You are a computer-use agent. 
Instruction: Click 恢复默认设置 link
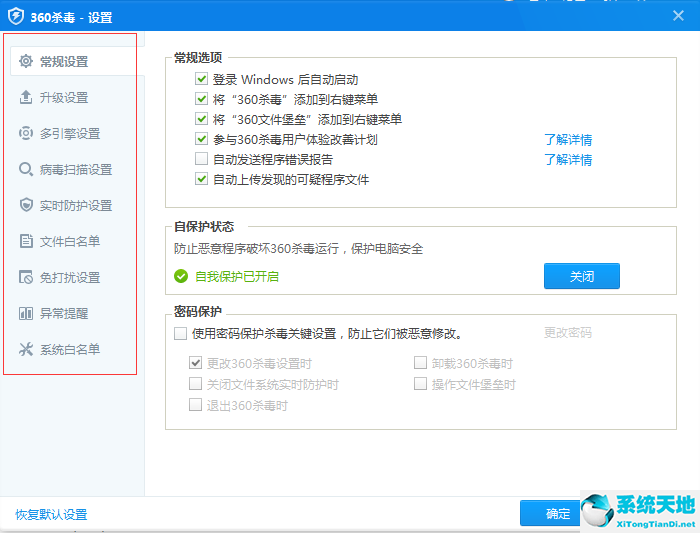click(x=51, y=514)
